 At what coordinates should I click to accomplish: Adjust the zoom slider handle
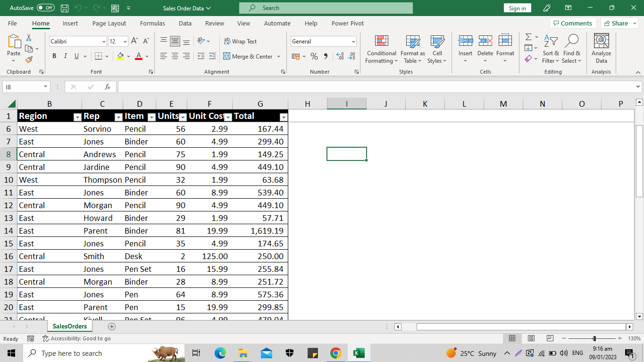pos(594,338)
